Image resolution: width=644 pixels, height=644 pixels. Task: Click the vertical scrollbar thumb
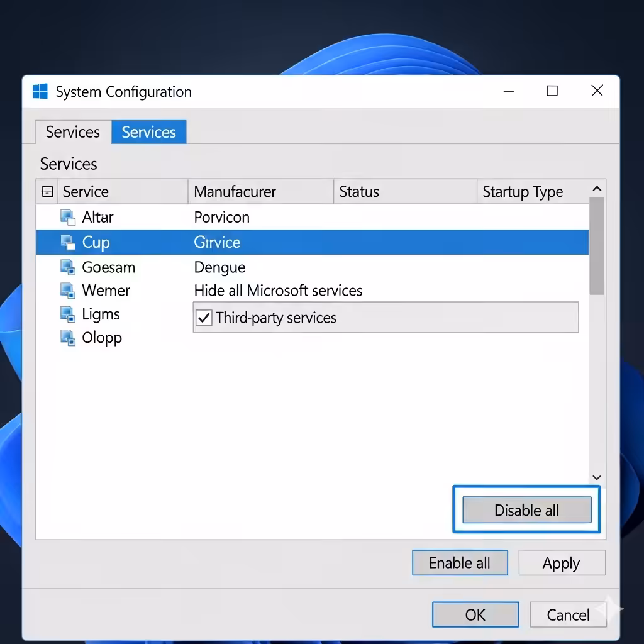click(597, 246)
